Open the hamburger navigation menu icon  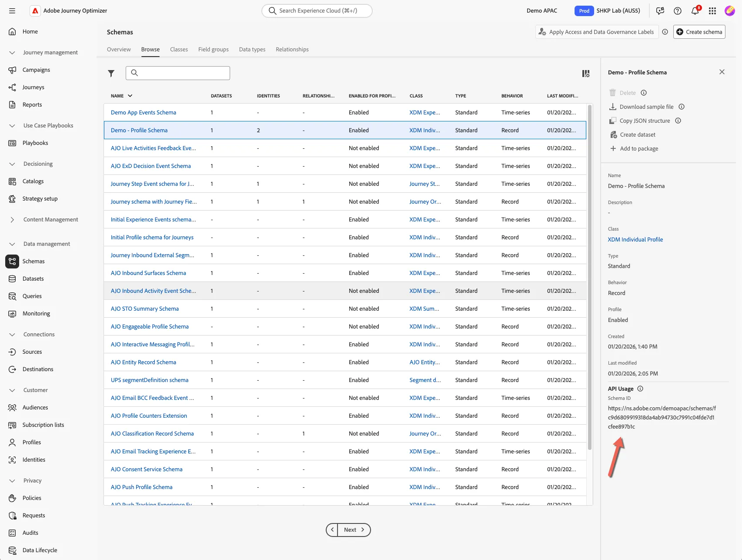click(12, 11)
